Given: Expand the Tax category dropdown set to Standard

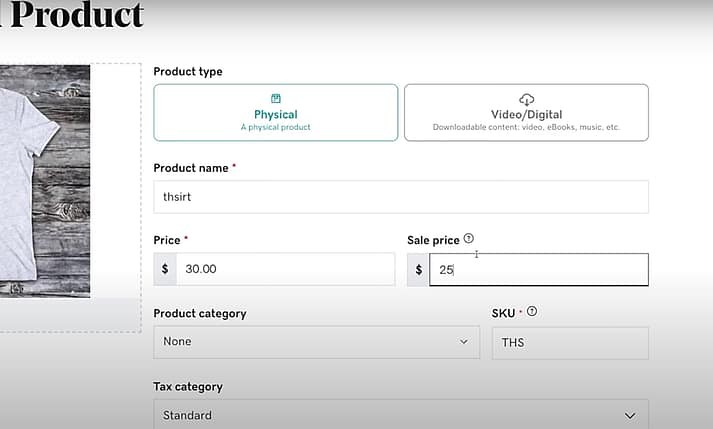Looking at the screenshot, I should tap(400, 415).
